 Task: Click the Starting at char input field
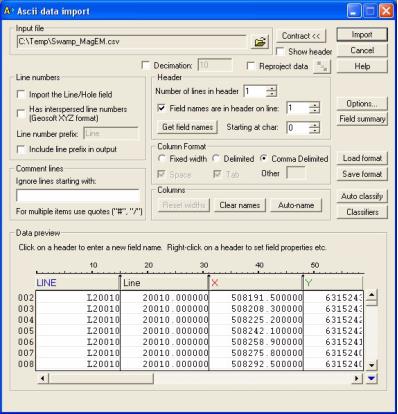pyautogui.click(x=298, y=127)
